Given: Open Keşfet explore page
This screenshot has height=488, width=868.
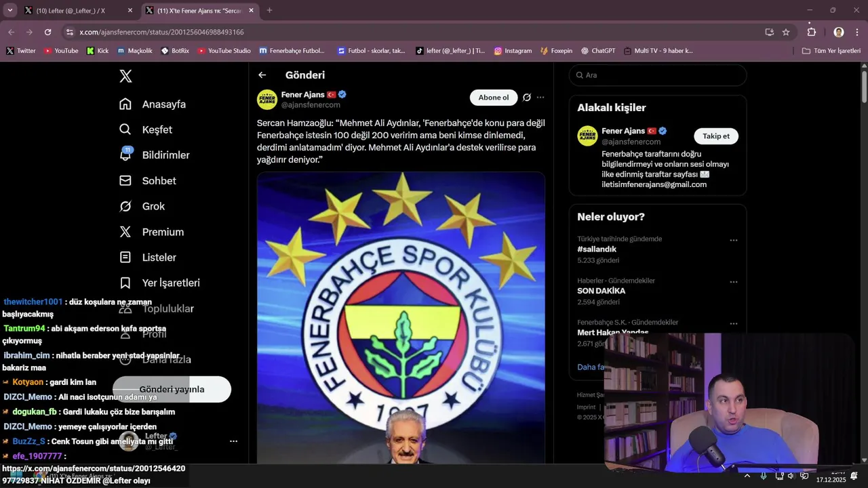Looking at the screenshot, I should click(x=146, y=129).
